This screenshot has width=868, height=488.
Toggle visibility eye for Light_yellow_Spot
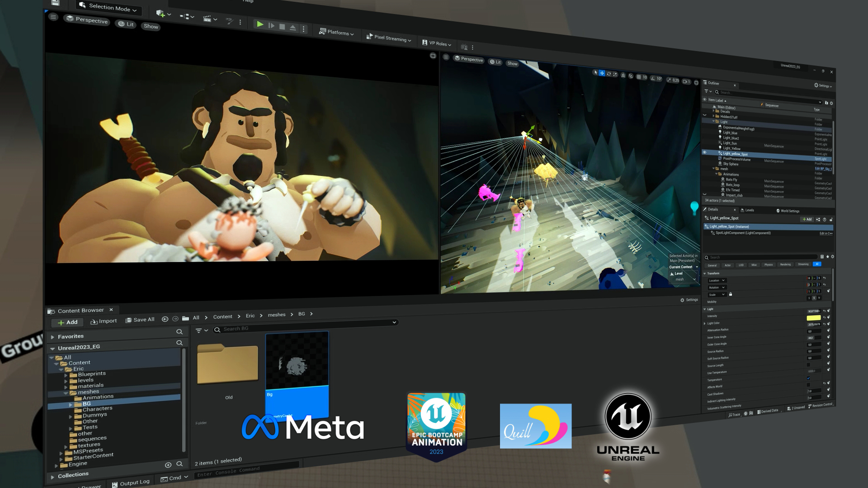704,152
